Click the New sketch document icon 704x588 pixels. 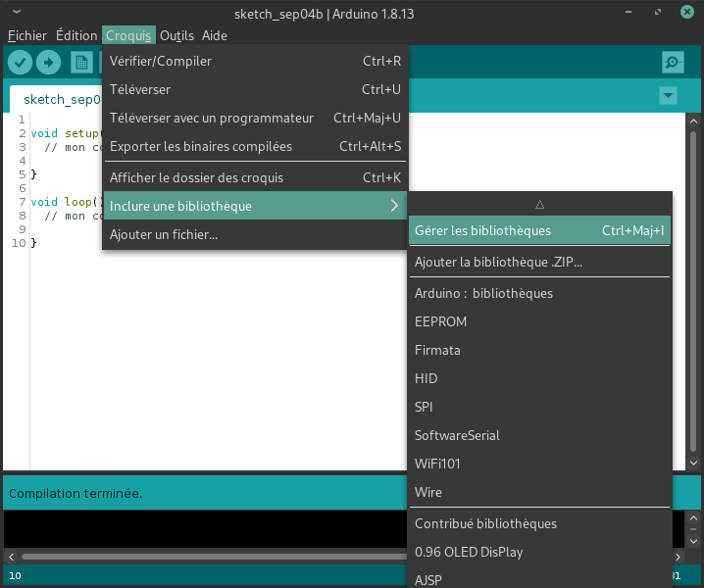pyautogui.click(x=81, y=62)
